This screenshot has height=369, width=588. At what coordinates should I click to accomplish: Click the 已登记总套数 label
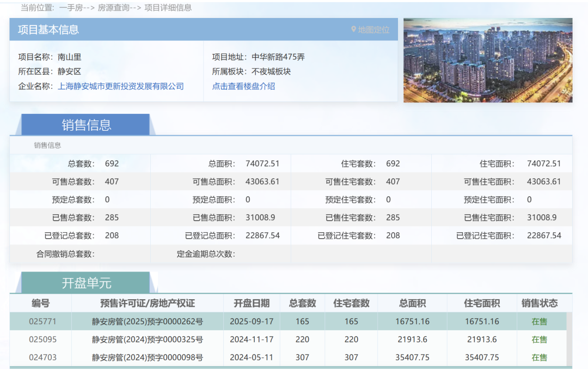69,236
